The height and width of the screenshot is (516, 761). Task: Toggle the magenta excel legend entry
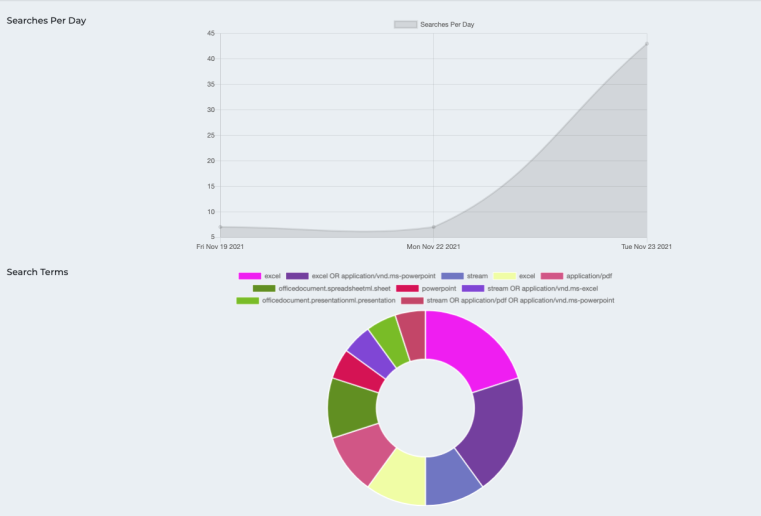pyautogui.click(x=260, y=276)
